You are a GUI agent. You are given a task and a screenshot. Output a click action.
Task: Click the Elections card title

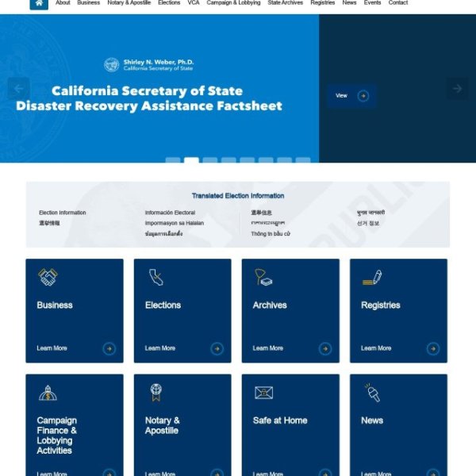tap(163, 305)
